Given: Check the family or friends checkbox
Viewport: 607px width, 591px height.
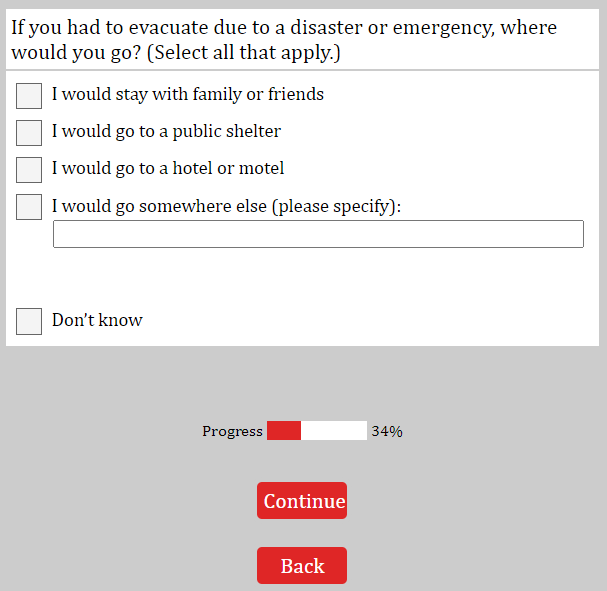Looking at the screenshot, I should click(x=29, y=96).
